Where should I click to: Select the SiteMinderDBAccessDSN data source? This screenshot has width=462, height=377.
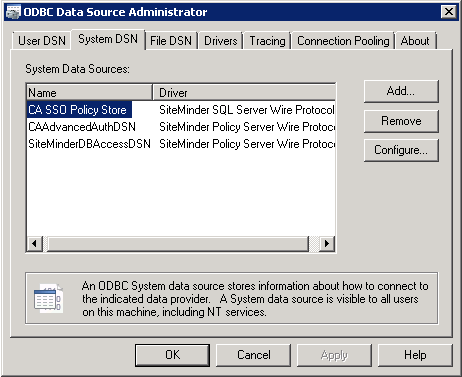[x=89, y=144]
